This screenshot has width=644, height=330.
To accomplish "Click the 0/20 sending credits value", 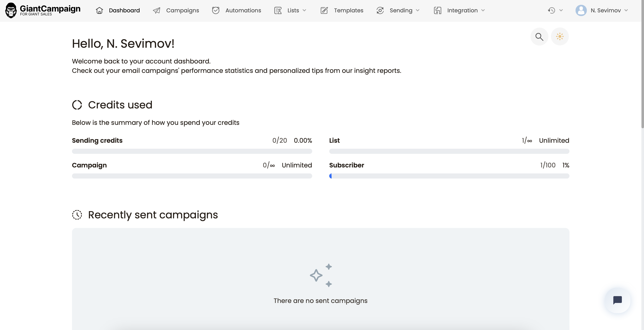I will click(x=279, y=140).
